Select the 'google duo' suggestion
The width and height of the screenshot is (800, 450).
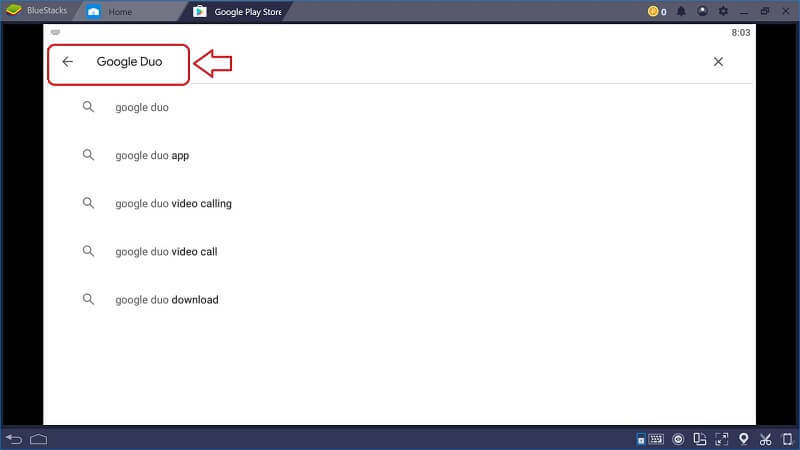point(142,107)
